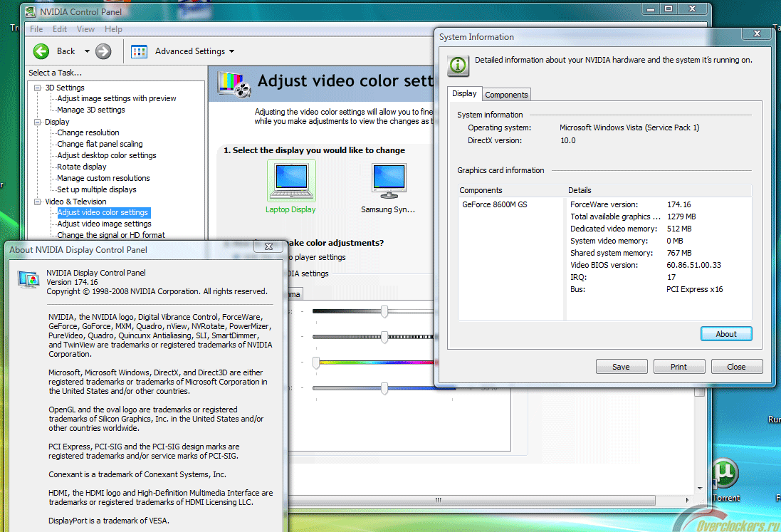This screenshot has width=781, height=532.
Task: Click the saturation slider thumb on the blue bar
Action: (x=384, y=388)
